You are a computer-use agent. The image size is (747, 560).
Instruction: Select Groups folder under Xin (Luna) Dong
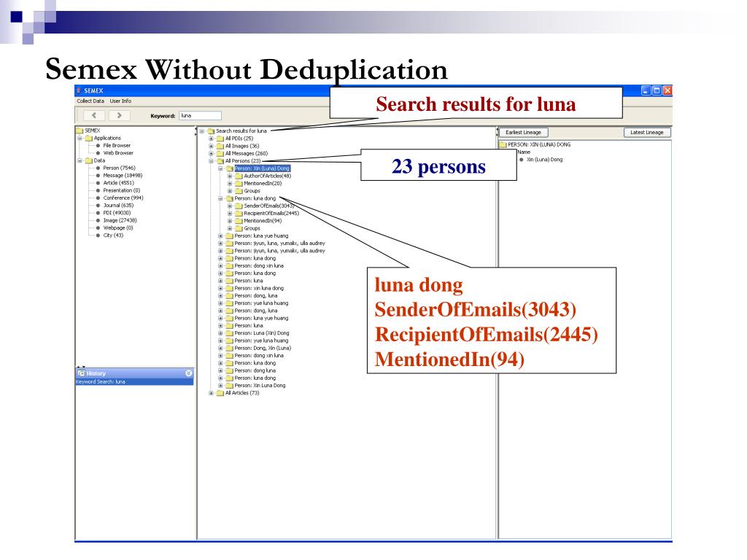(x=252, y=191)
